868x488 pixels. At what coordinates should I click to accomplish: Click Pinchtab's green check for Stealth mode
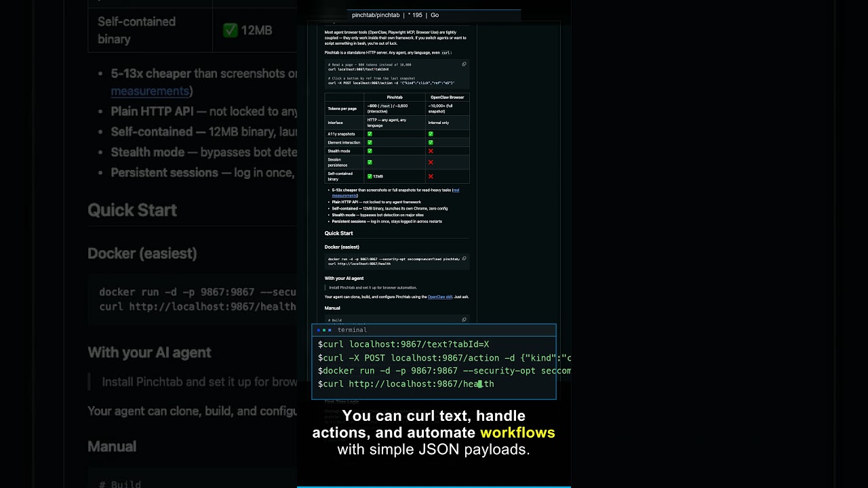pyautogui.click(x=370, y=151)
